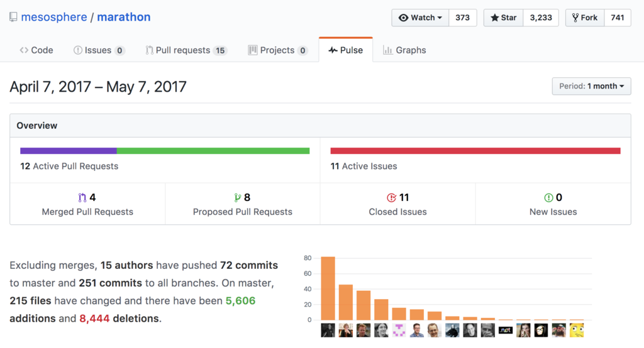Click the '11 Active Issues' label
This screenshot has height=348, width=644.
tap(364, 166)
